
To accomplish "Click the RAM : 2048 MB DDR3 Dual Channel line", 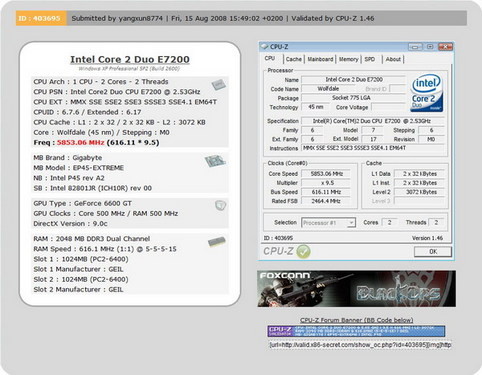I will 92,239.
